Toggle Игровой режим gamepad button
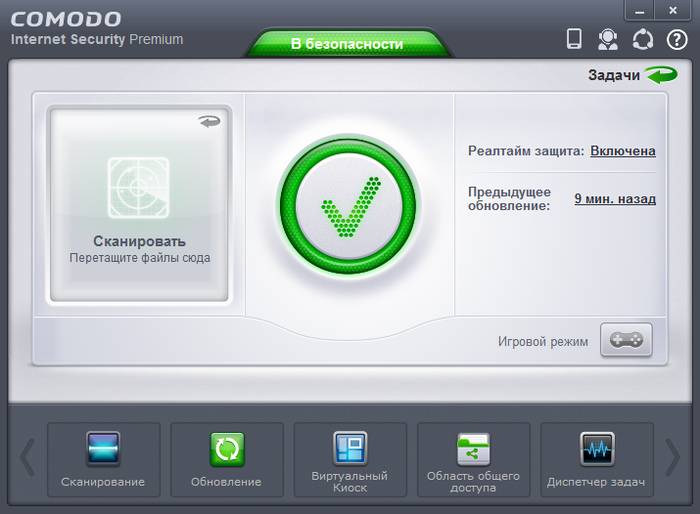Viewport: 700px width, 514px height. point(626,340)
